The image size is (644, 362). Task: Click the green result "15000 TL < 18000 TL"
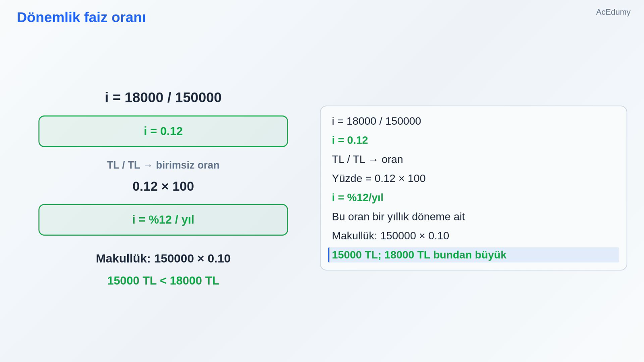point(163,281)
